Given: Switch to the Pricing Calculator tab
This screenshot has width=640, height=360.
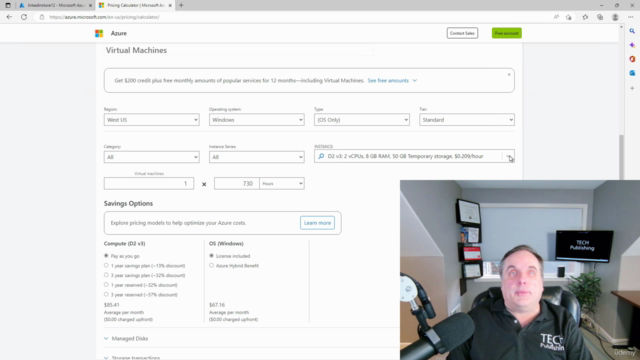Looking at the screenshot, I should [135, 5].
